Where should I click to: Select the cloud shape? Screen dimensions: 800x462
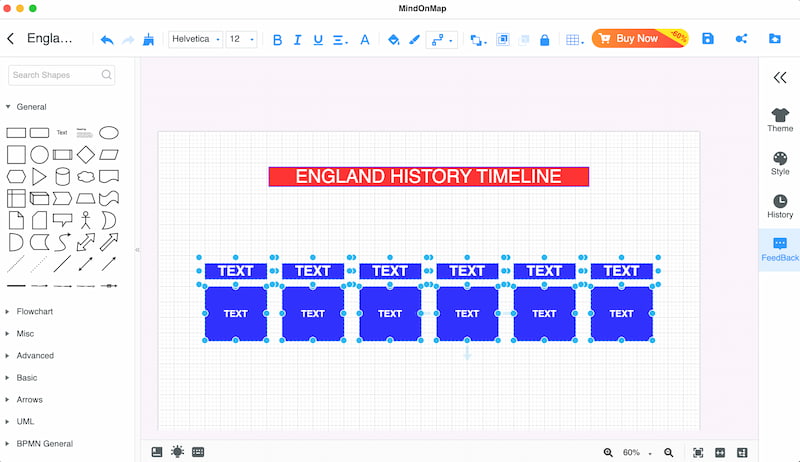pyautogui.click(x=86, y=176)
